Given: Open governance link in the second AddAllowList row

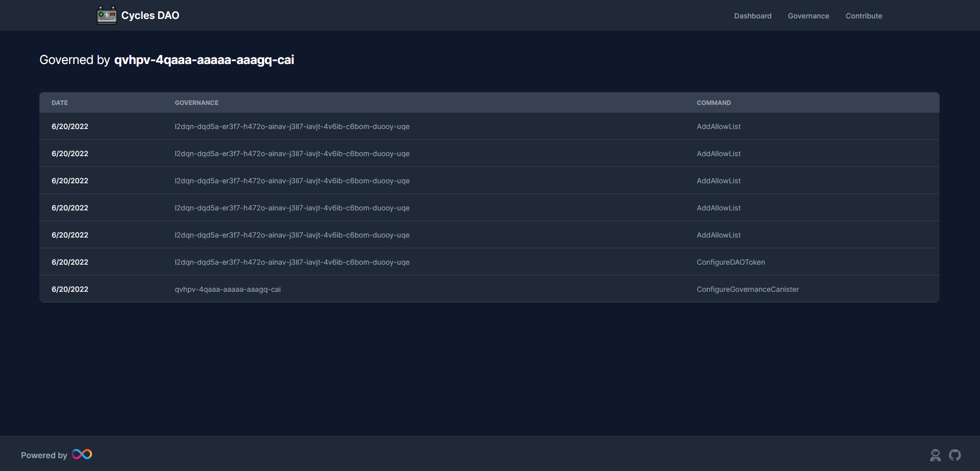Looking at the screenshot, I should (292, 153).
